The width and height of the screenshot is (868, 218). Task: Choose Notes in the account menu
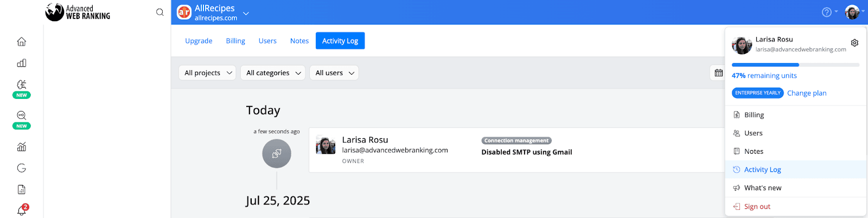click(x=795, y=151)
